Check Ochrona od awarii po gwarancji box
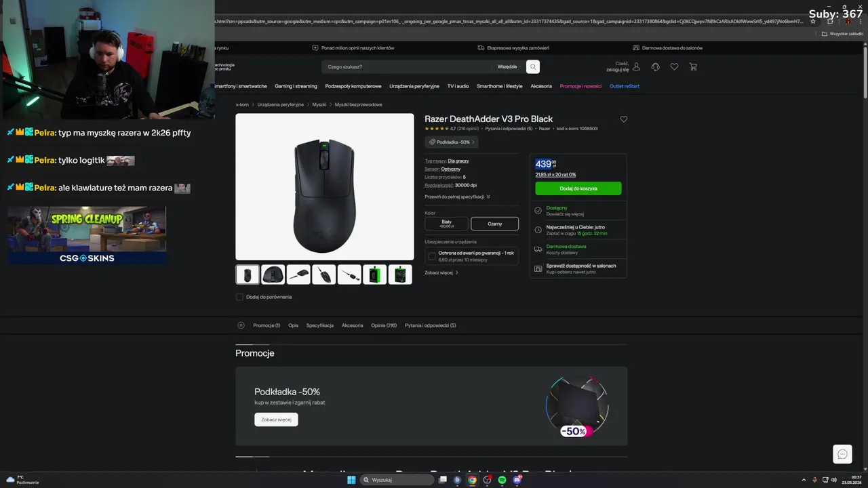The height and width of the screenshot is (488, 868). pyautogui.click(x=432, y=256)
